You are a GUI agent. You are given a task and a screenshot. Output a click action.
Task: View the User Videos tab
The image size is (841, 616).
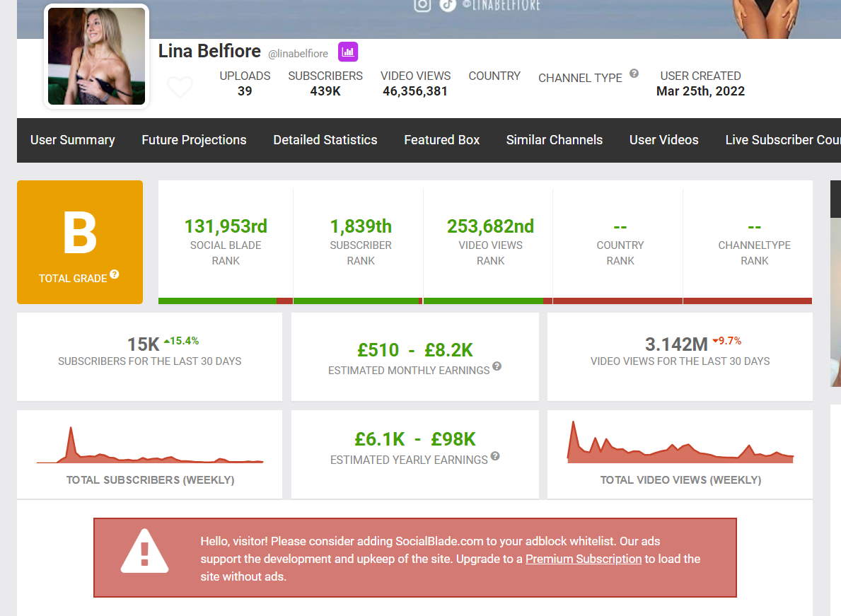(664, 140)
